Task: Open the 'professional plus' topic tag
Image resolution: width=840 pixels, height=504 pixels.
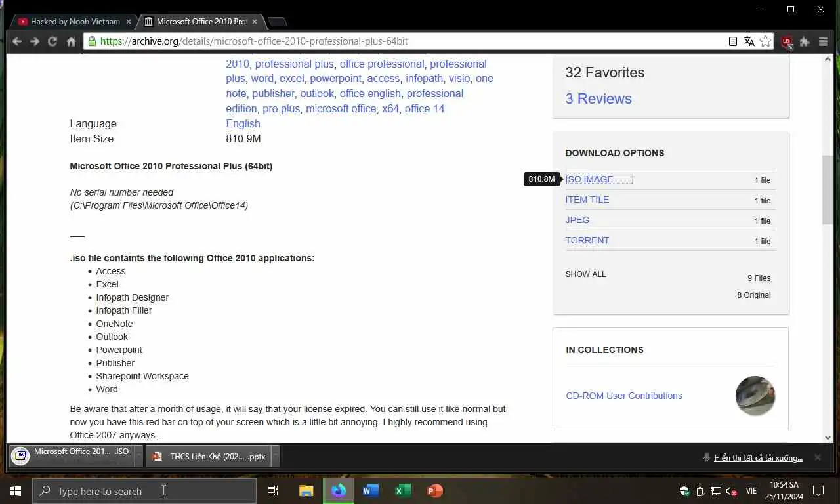Action: coord(295,64)
